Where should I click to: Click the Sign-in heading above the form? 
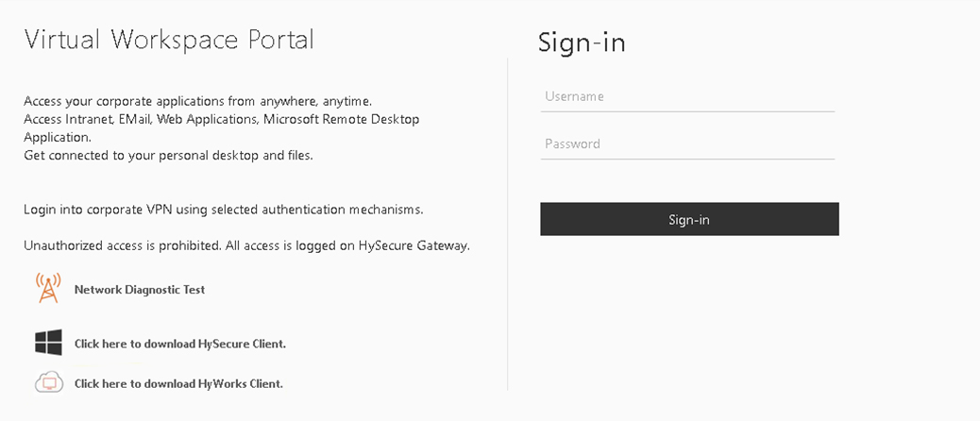tap(582, 42)
